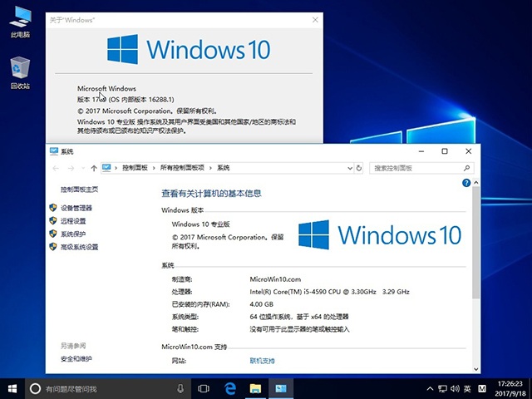Viewport: 532px width, 399px height.
Task: Open 系统保护 from sidebar
Action: tap(73, 234)
